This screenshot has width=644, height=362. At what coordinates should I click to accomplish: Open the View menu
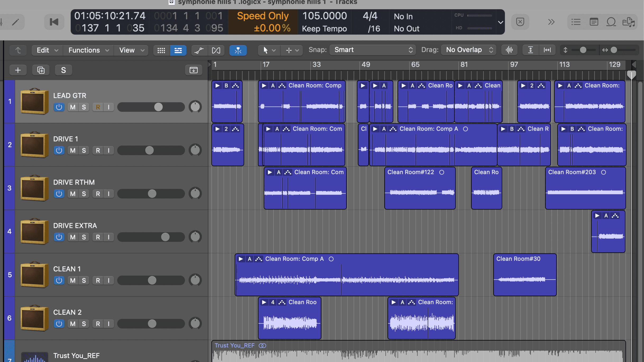(x=131, y=50)
